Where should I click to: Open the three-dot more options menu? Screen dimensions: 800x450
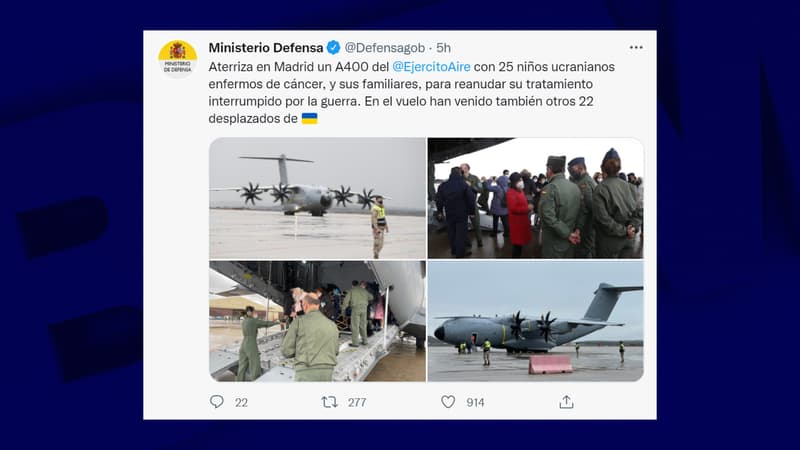(636, 47)
